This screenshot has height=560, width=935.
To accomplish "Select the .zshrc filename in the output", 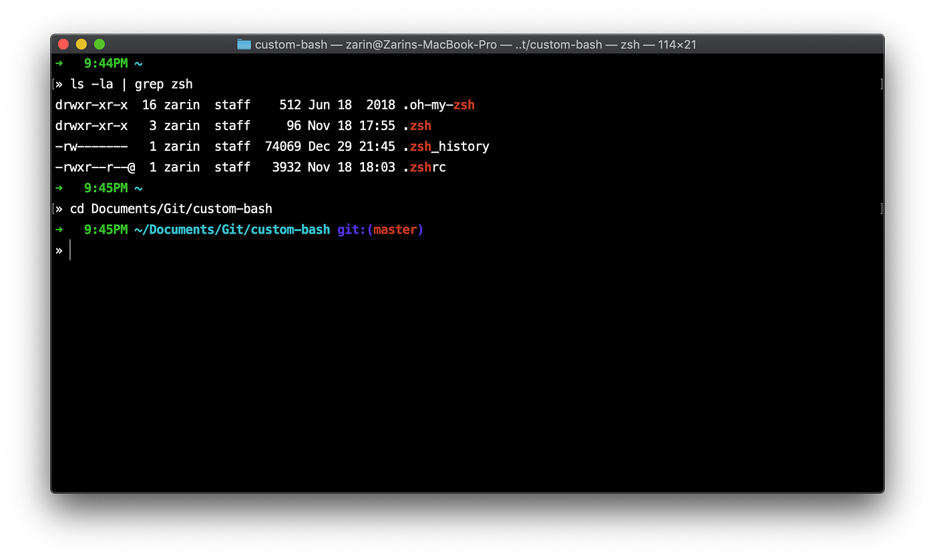I will coord(425,167).
